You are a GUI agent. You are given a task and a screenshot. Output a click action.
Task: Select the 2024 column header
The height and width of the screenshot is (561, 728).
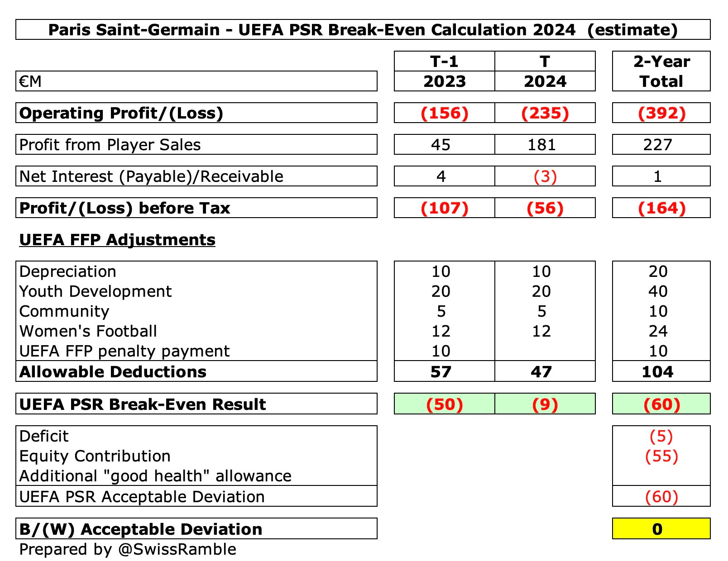pos(545,81)
